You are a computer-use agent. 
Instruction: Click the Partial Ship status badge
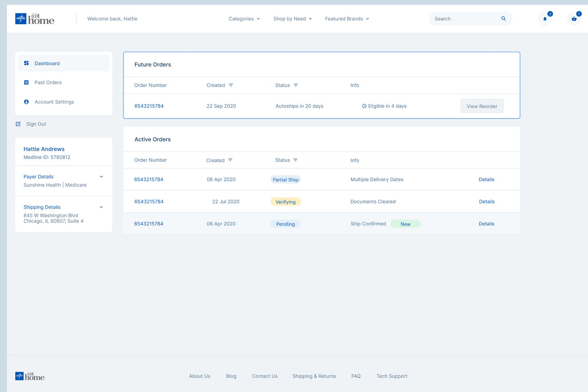286,179
